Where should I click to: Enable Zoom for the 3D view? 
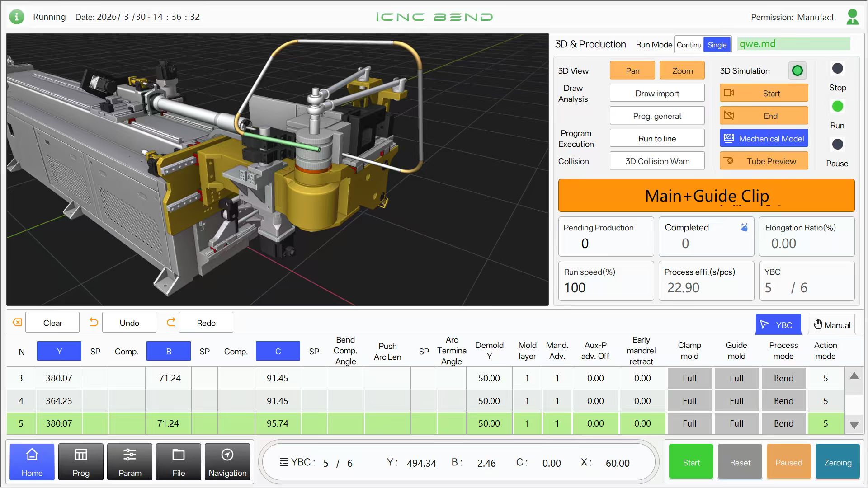point(682,70)
